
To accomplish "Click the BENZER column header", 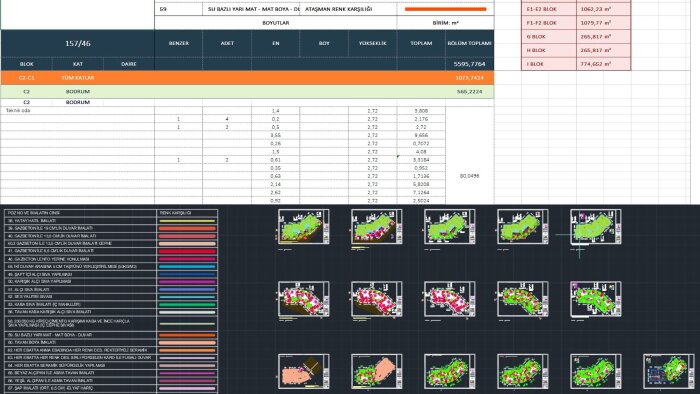I will pyautogui.click(x=179, y=43).
